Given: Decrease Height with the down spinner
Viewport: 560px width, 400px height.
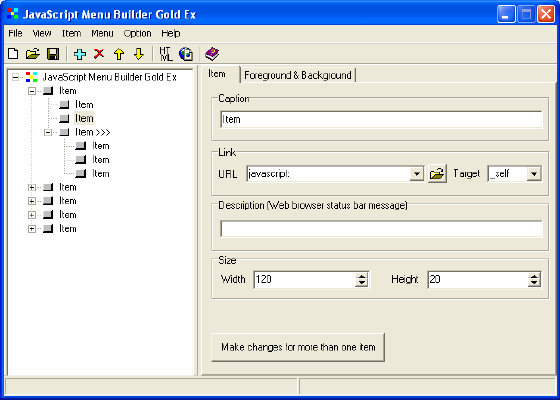Looking at the screenshot, I should [x=534, y=283].
